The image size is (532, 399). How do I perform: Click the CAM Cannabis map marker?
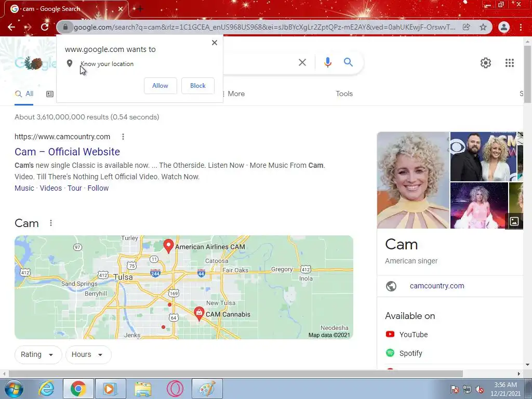[199, 313]
